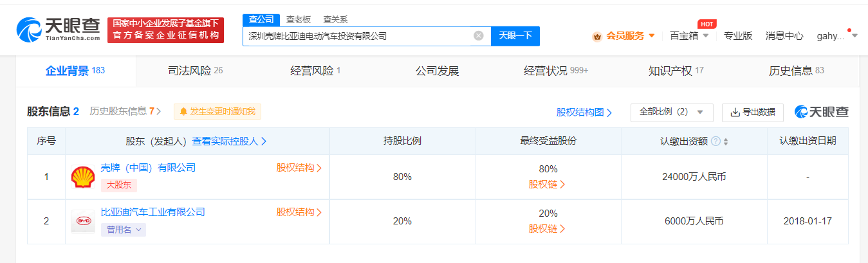Click the TianYanCha logo in the header
Screen dimensions: 868x263
pos(58,30)
